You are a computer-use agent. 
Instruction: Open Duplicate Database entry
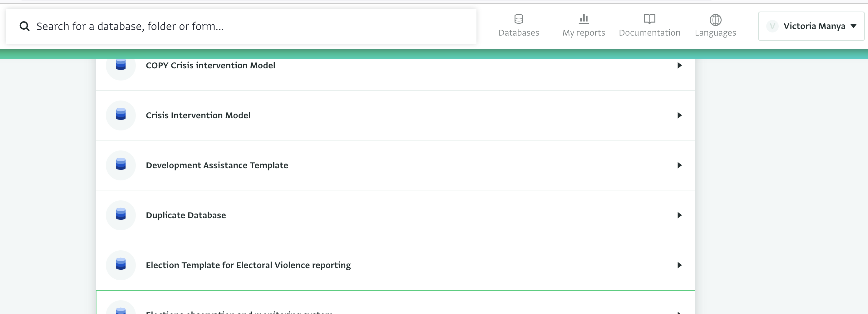[x=395, y=215]
